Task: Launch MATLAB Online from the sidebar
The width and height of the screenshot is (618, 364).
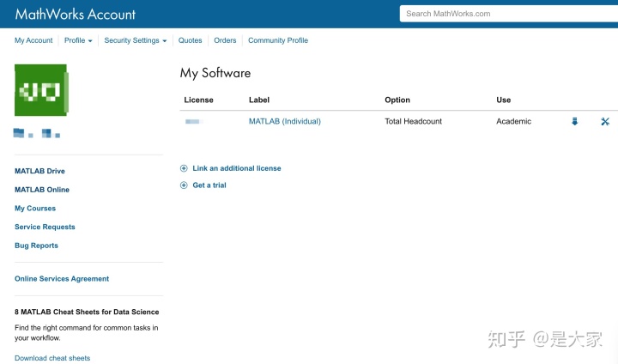Action: click(x=42, y=190)
